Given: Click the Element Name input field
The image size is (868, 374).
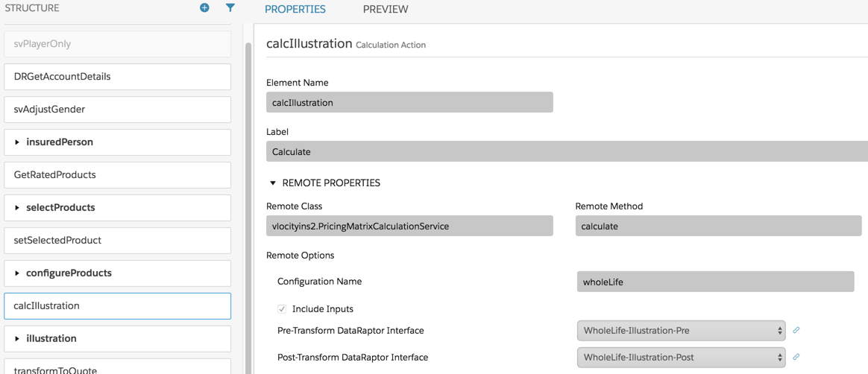Looking at the screenshot, I should click(409, 102).
